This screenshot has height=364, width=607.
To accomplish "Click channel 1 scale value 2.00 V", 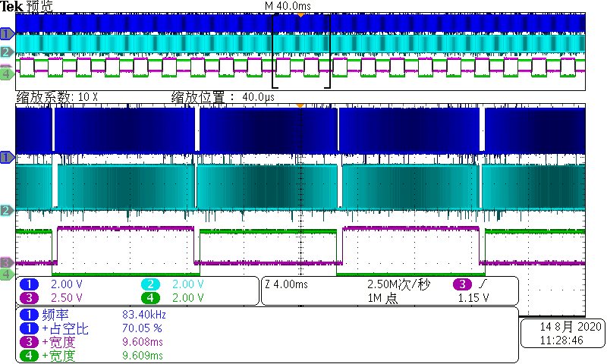I will (67, 284).
